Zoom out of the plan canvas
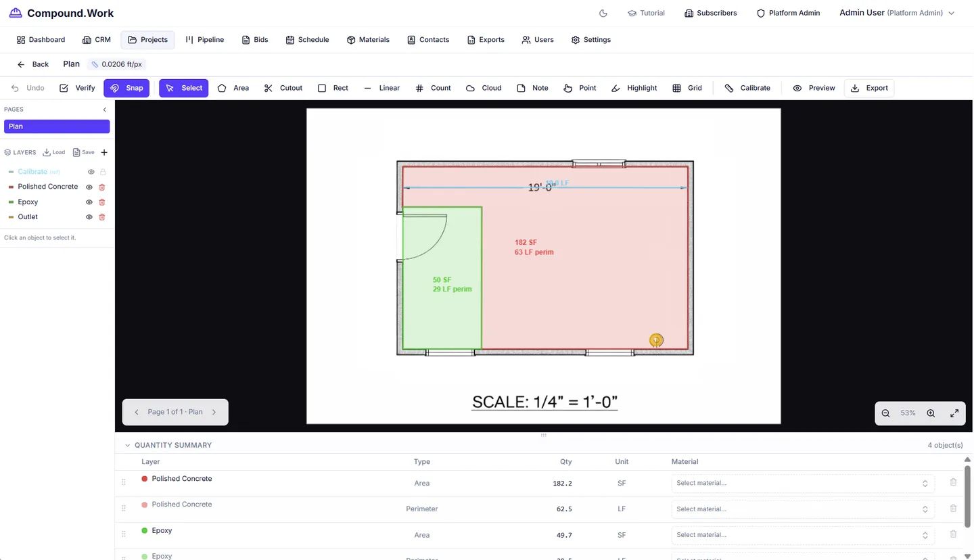Image resolution: width=974 pixels, height=560 pixels. [x=885, y=413]
